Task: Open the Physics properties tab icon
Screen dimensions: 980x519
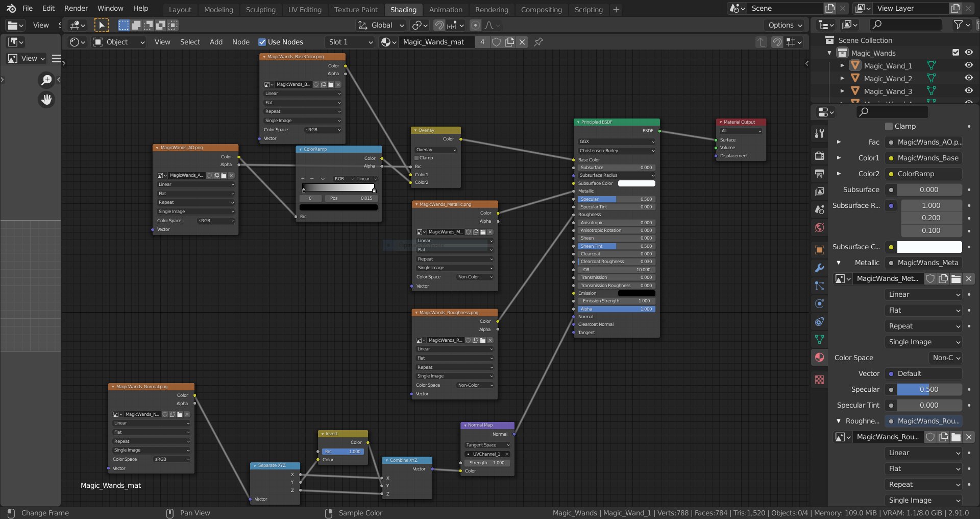Action: coord(819,303)
